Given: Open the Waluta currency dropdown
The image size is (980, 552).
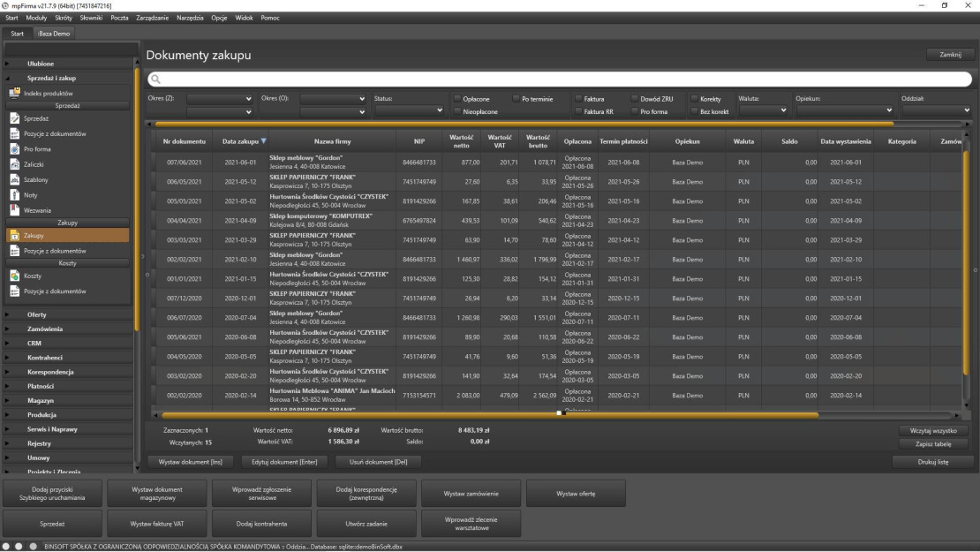Looking at the screenshot, I should tap(764, 110).
